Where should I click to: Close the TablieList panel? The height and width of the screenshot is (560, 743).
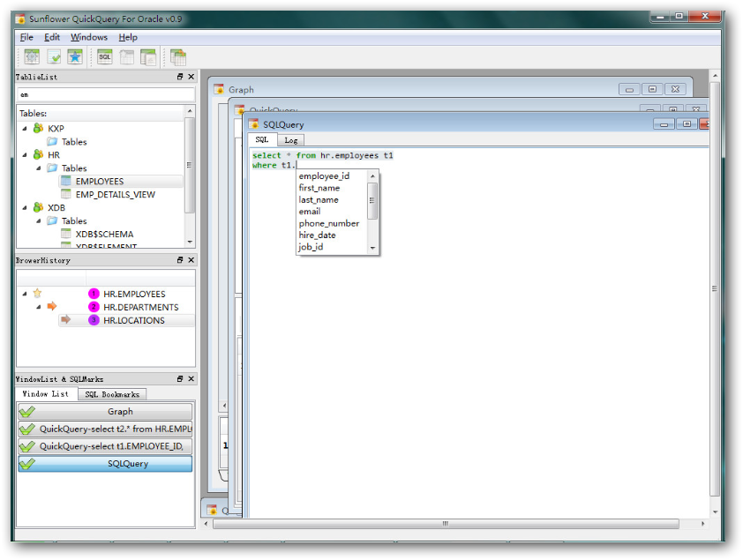pyautogui.click(x=191, y=77)
